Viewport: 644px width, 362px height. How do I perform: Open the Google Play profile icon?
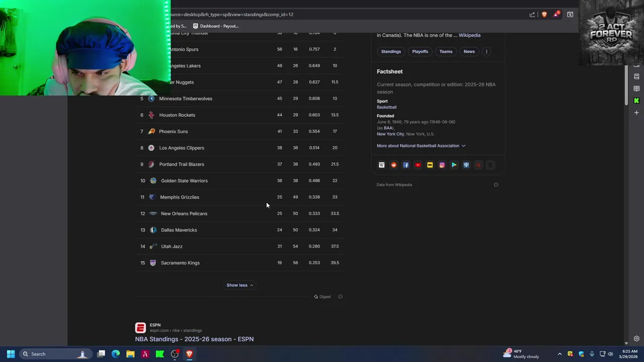pos(454,165)
